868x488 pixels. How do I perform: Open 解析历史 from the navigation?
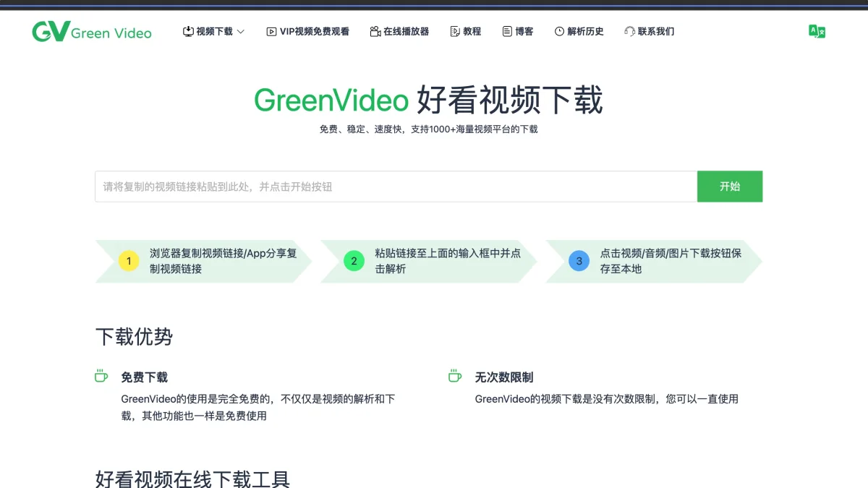[x=579, y=32]
